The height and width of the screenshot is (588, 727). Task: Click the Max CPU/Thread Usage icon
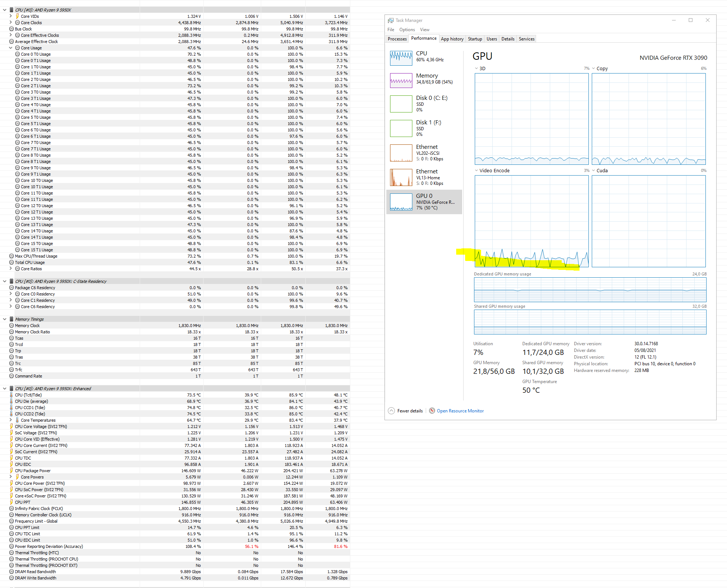click(x=12, y=256)
